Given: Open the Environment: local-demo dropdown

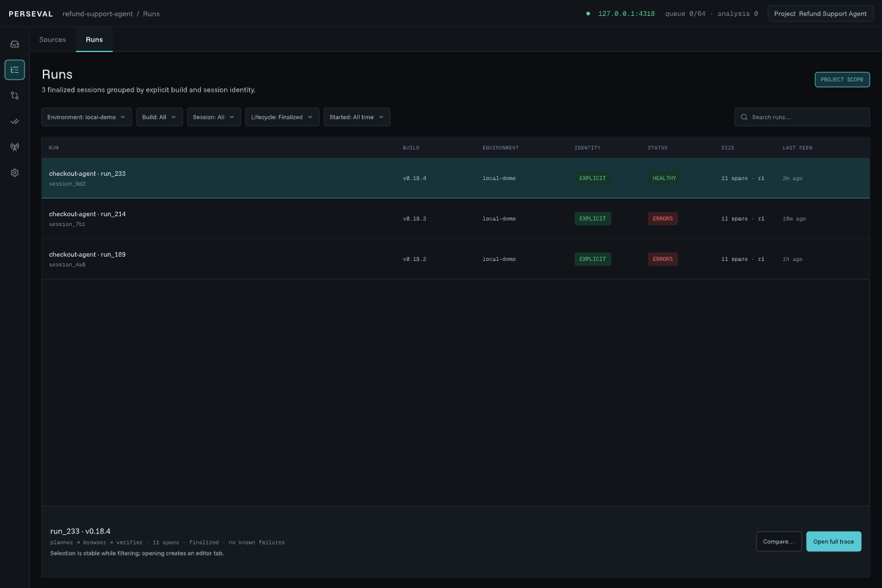Looking at the screenshot, I should point(86,117).
